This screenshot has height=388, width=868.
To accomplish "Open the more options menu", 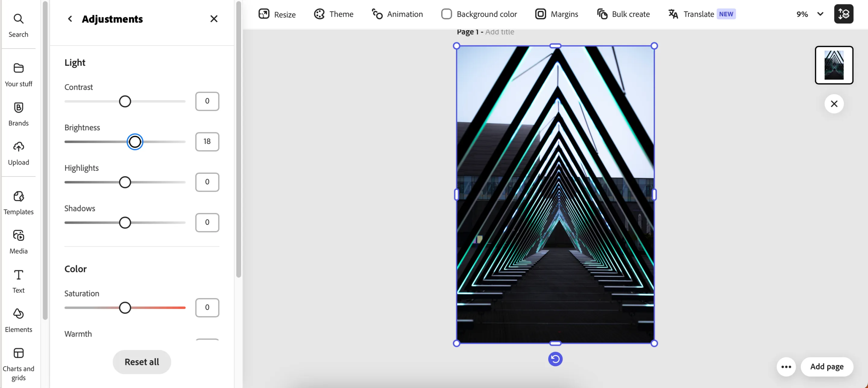I will [x=786, y=367].
